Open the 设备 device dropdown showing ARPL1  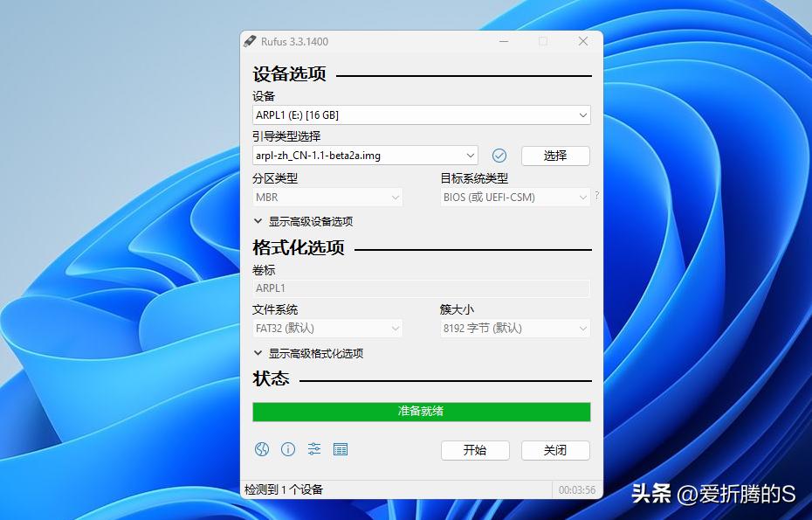click(422, 114)
